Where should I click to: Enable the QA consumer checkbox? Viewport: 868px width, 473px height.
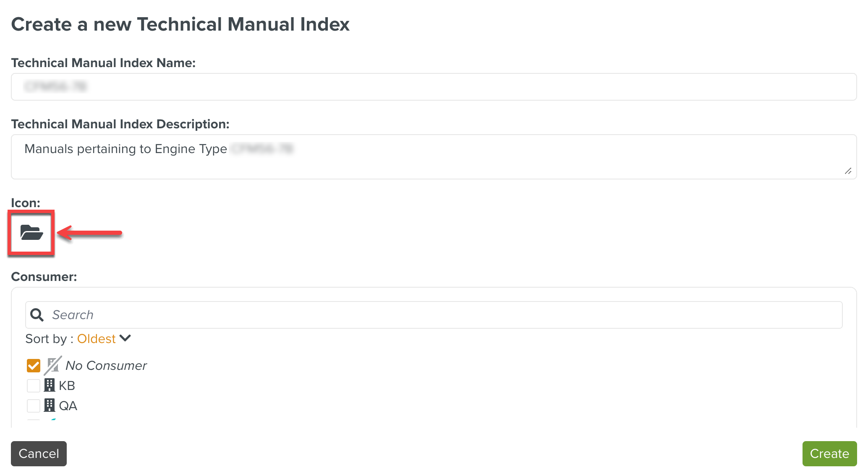[x=34, y=405]
